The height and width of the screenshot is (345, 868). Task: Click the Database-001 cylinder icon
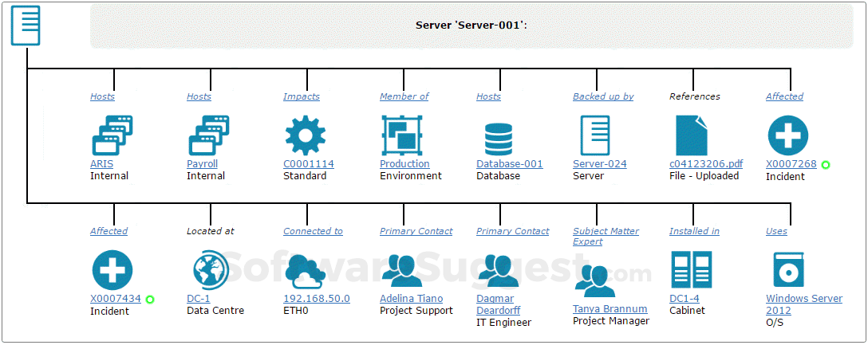click(x=498, y=139)
